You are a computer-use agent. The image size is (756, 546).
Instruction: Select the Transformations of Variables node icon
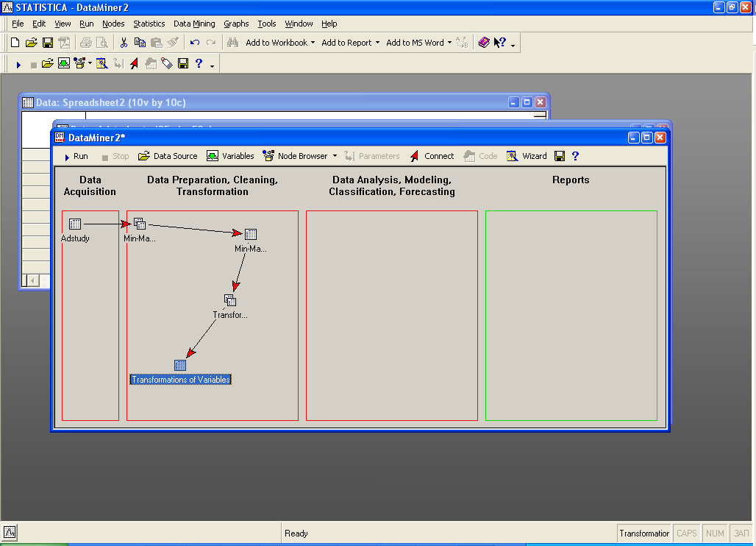180,365
